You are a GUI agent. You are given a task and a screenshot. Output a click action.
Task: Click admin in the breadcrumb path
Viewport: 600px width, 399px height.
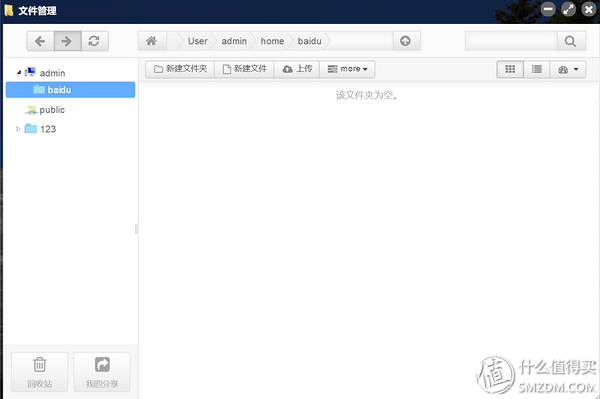pyautogui.click(x=234, y=41)
